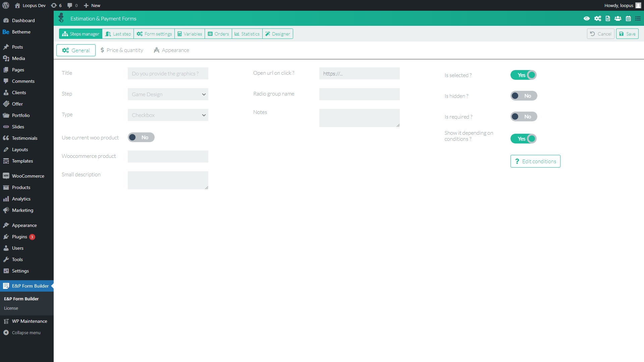Screen dimensions: 644x362
Task: Click the WordPress logo in admin bar
Action: [6, 5]
